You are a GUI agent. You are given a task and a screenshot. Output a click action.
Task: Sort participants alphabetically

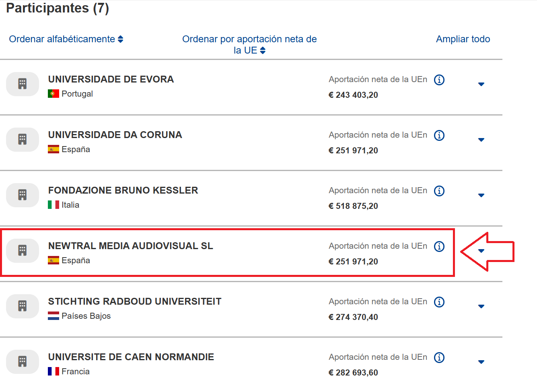coord(66,39)
